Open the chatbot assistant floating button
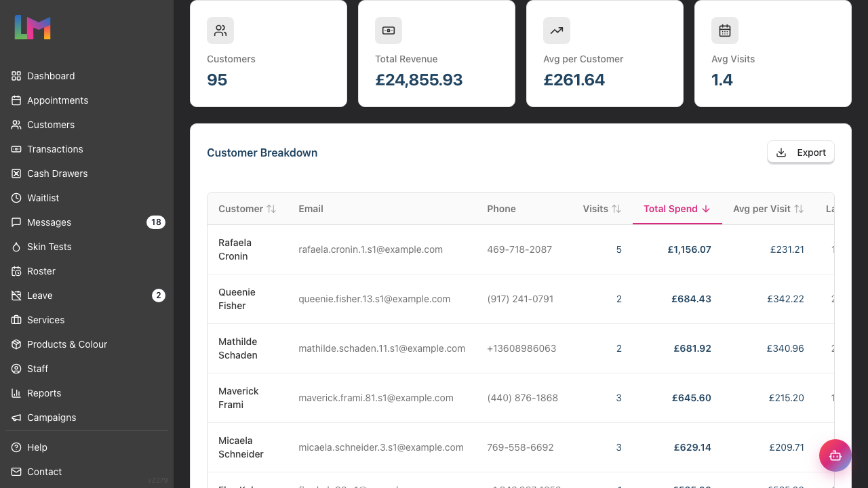The width and height of the screenshot is (868, 488). tap(835, 455)
